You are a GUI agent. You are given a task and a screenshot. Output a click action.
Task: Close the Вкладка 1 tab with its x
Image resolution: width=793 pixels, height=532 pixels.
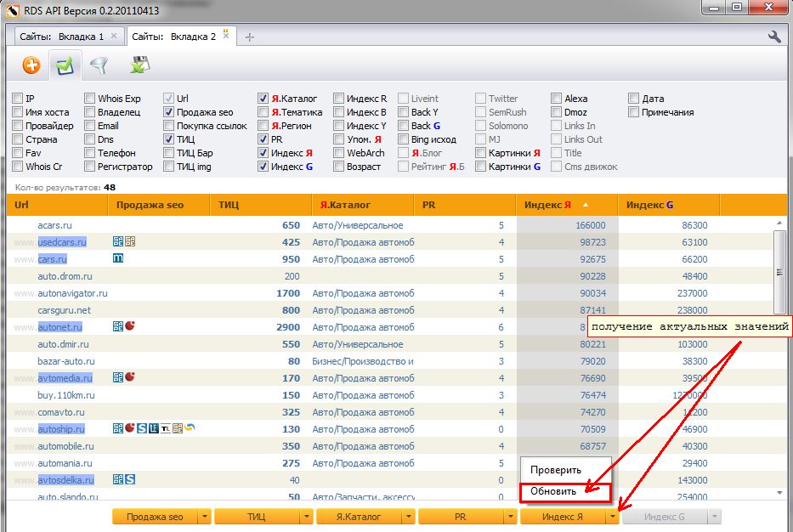(114, 36)
